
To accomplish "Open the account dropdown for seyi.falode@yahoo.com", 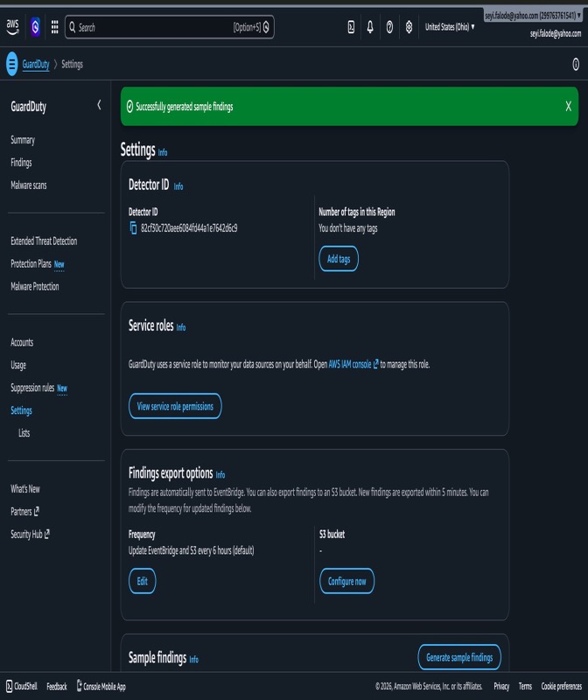I will pyautogui.click(x=533, y=16).
